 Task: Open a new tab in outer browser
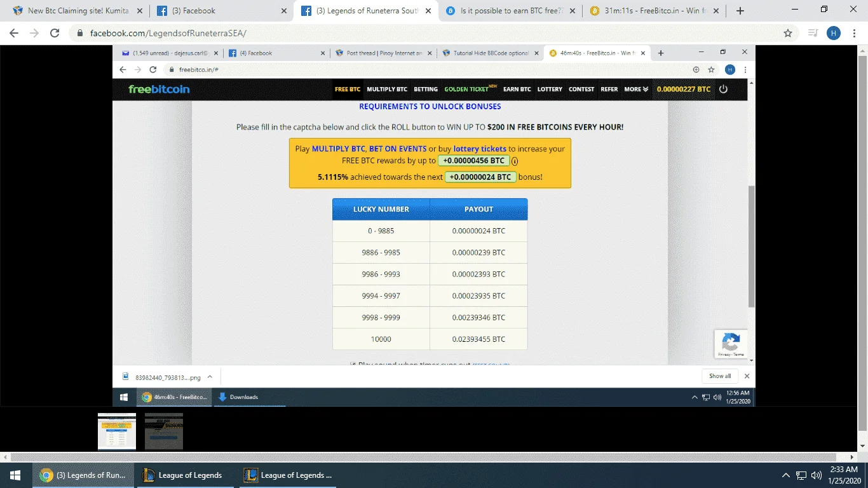740,11
